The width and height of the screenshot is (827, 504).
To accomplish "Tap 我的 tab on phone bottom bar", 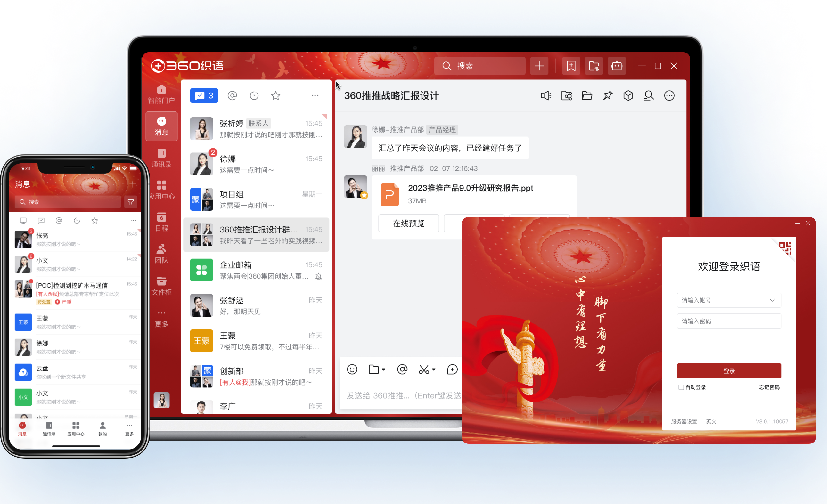I will (103, 428).
